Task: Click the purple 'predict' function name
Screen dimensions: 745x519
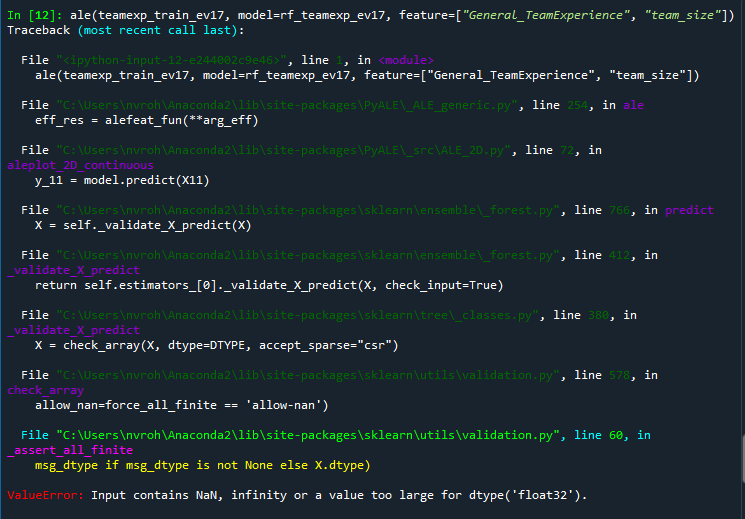Action: [689, 210]
